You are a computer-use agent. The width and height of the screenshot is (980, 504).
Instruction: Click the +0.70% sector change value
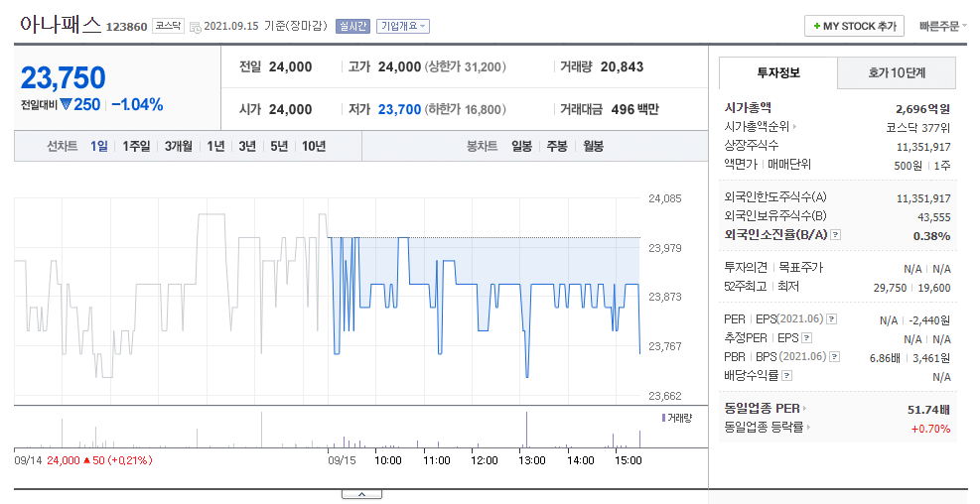(930, 429)
